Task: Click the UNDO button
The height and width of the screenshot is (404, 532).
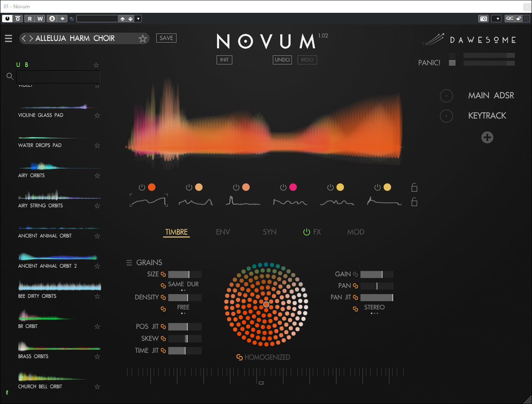Action: [x=282, y=60]
